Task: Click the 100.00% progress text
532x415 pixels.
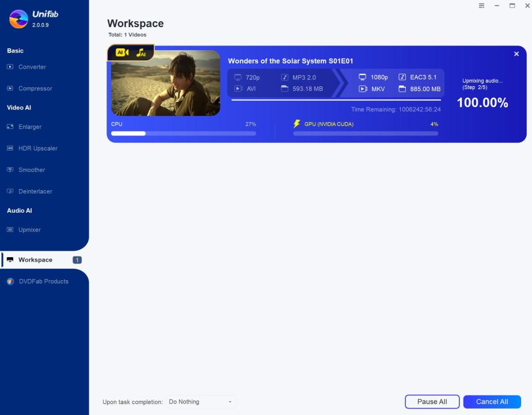Action: click(482, 103)
